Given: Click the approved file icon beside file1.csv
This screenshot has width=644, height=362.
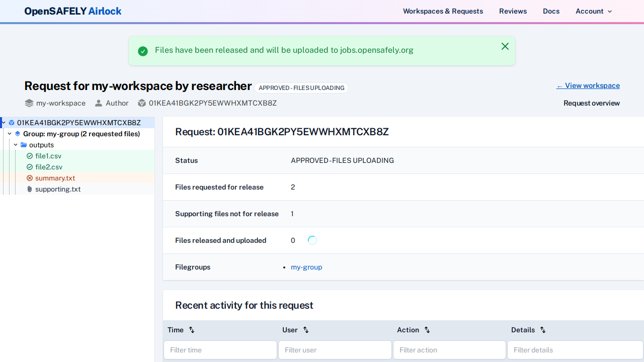Looking at the screenshot, I should 30,156.
